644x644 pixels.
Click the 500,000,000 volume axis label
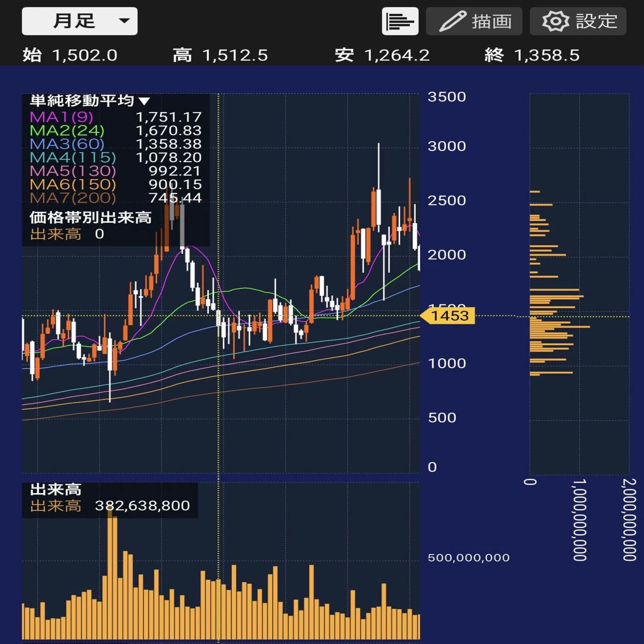click(468, 557)
